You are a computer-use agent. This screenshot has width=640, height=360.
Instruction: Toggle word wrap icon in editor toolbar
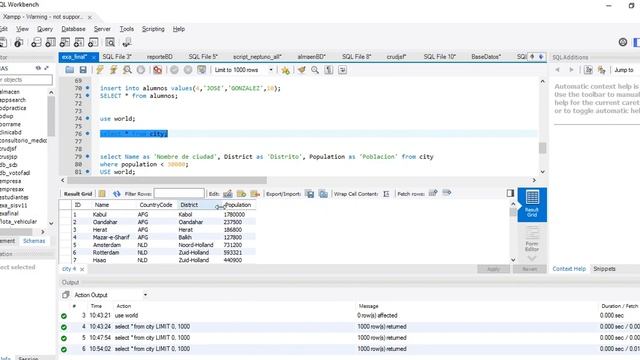342,70
